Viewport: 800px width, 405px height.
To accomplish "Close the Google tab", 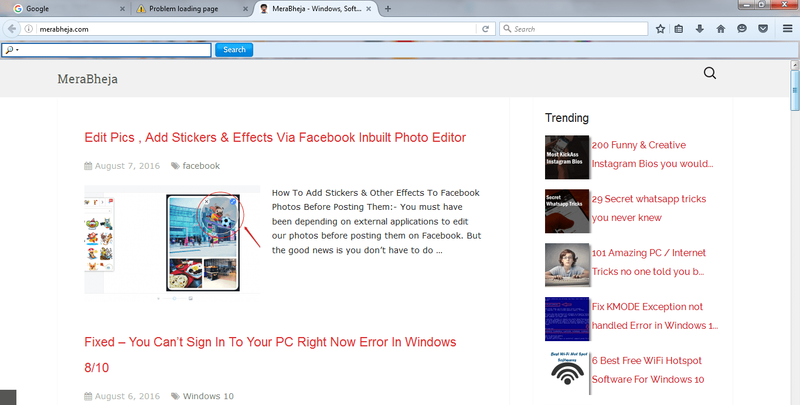I will point(122,9).
